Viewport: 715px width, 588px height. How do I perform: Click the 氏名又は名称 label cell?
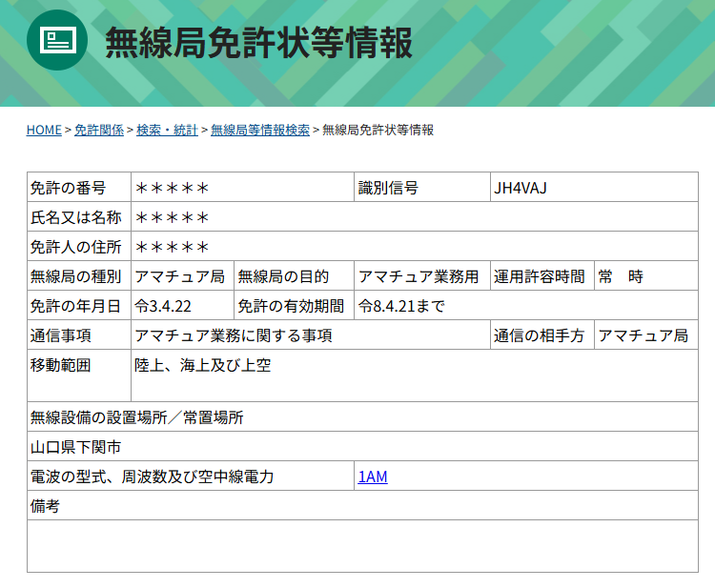(76, 217)
